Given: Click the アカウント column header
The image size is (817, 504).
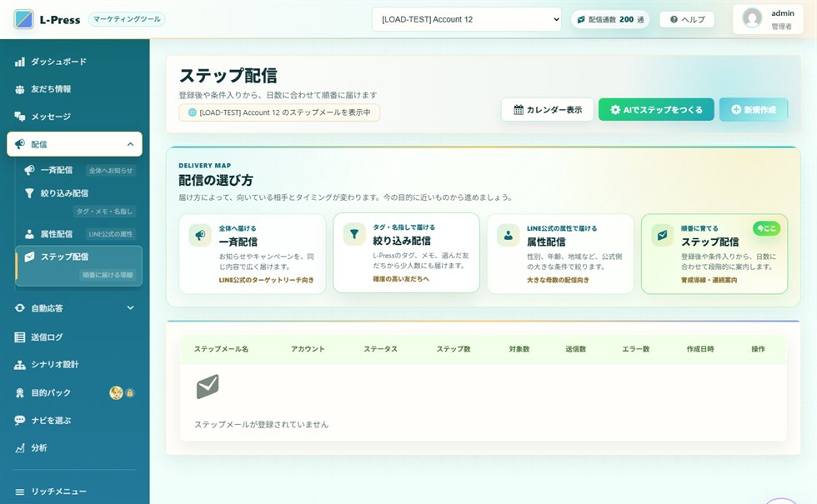Looking at the screenshot, I should click(x=308, y=349).
